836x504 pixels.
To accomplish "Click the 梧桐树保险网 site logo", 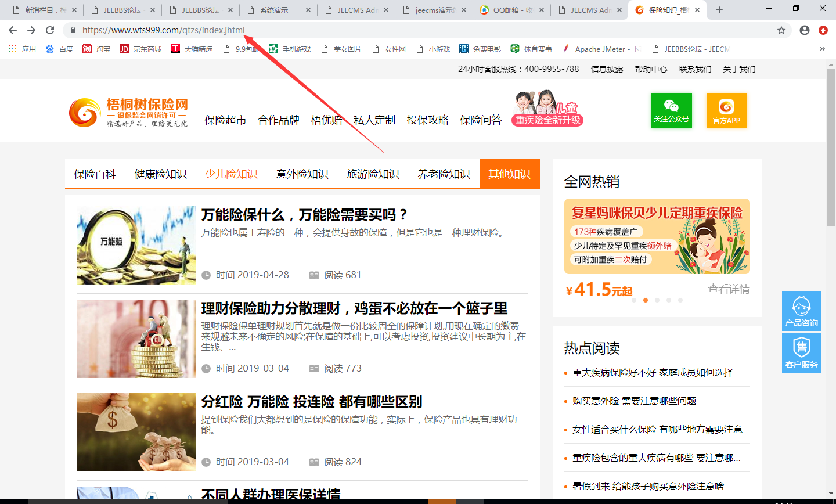I will point(128,112).
